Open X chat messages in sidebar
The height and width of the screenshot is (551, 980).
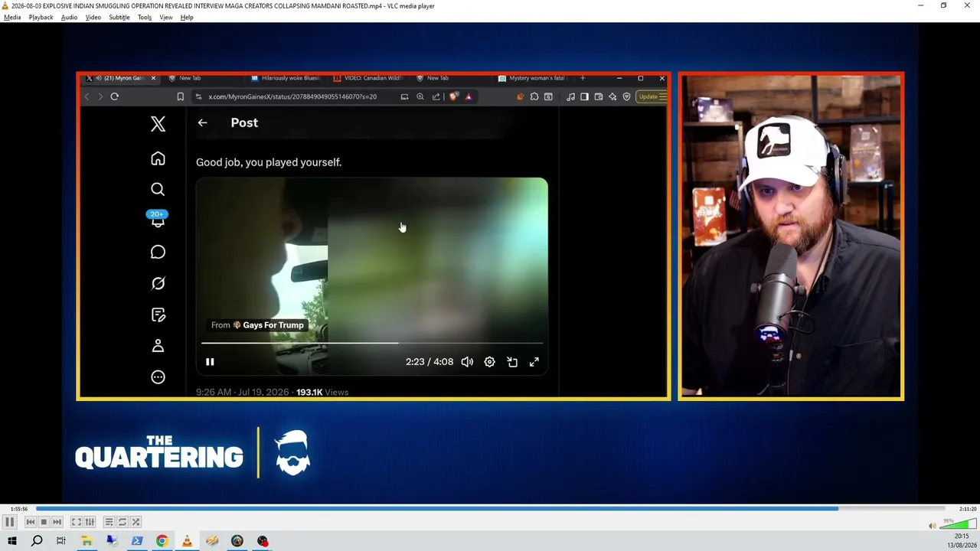158,252
